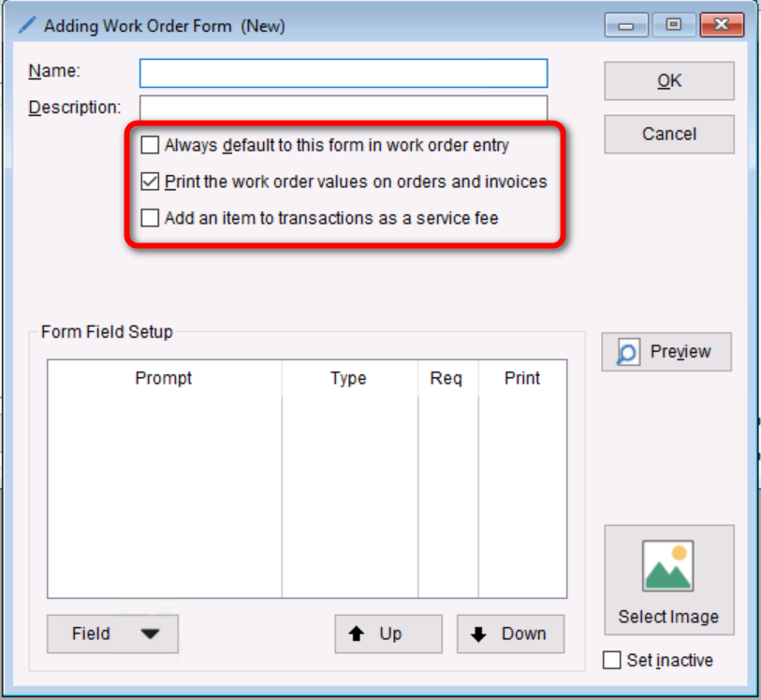The width and height of the screenshot is (761, 700).
Task: Click the down arrow icon to move field
Action: (479, 634)
